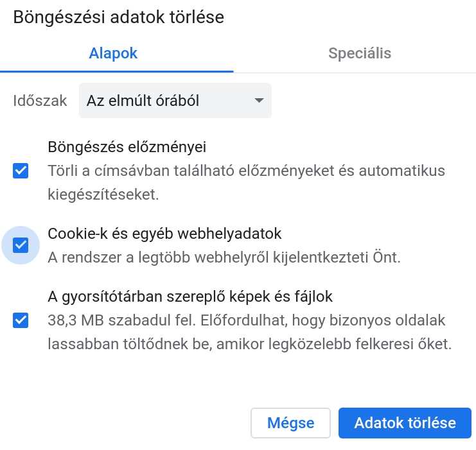Click the Időszak label text
Viewport: 476px width, 450px height.
(x=40, y=101)
